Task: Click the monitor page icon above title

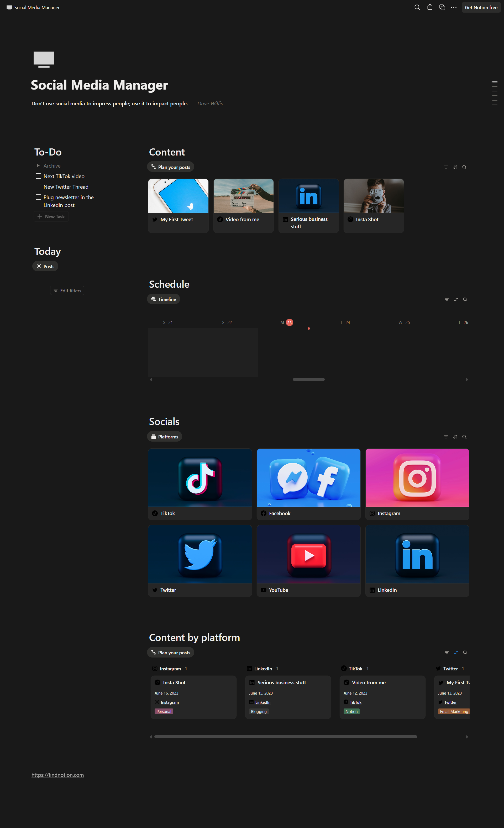Action: tap(44, 59)
